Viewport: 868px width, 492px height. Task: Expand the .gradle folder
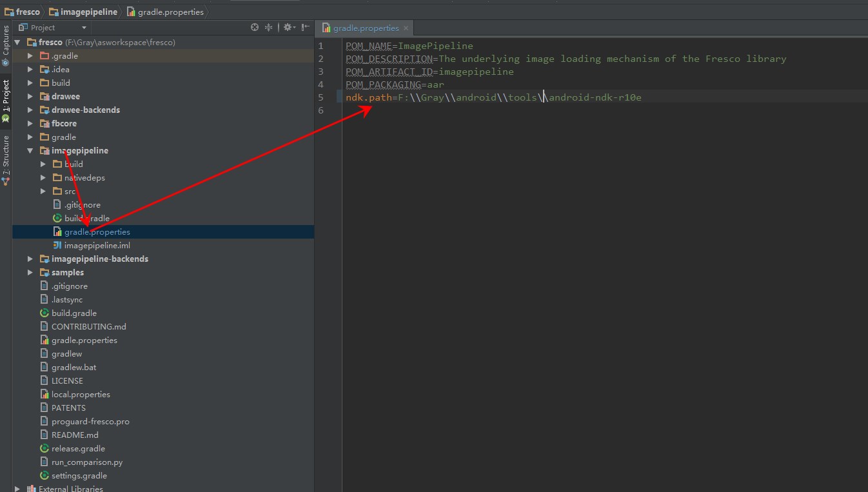click(x=30, y=56)
